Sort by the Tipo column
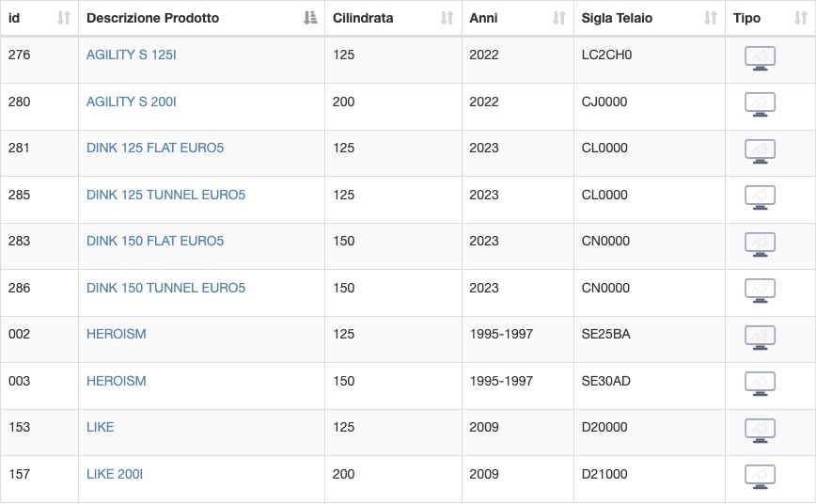Viewport: 816px width, 504px height. (800, 18)
